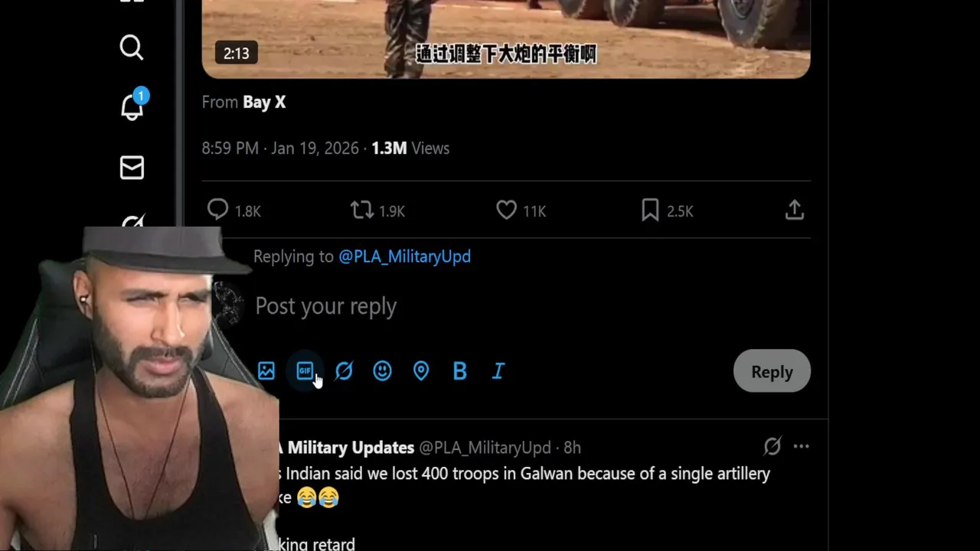Open the three-dot more menu on reply
The width and height of the screenshot is (980, 551).
click(x=801, y=446)
